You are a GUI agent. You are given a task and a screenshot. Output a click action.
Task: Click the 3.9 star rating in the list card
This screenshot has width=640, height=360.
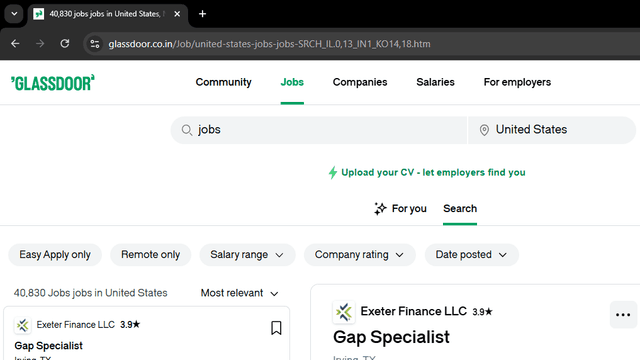point(130,324)
